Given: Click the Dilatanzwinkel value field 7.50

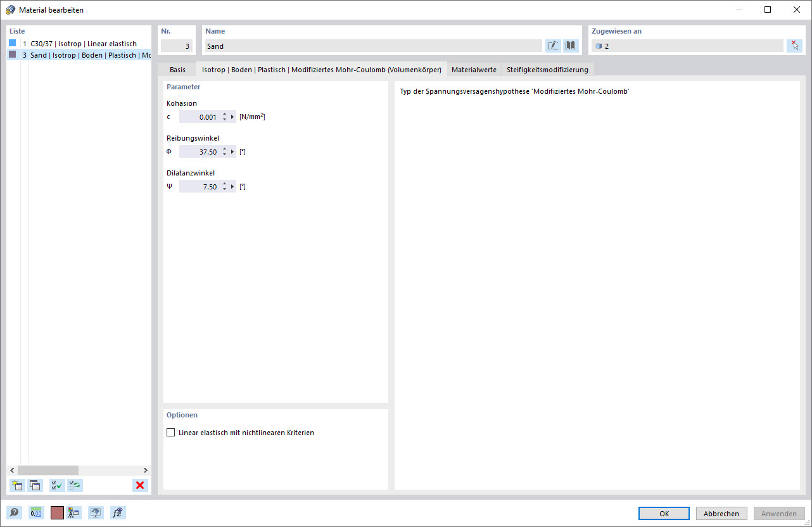Looking at the screenshot, I should [x=200, y=187].
